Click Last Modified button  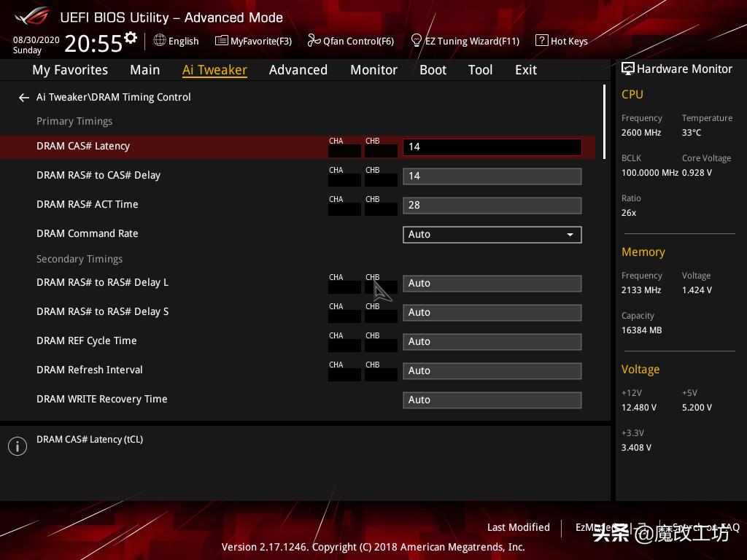click(x=519, y=527)
